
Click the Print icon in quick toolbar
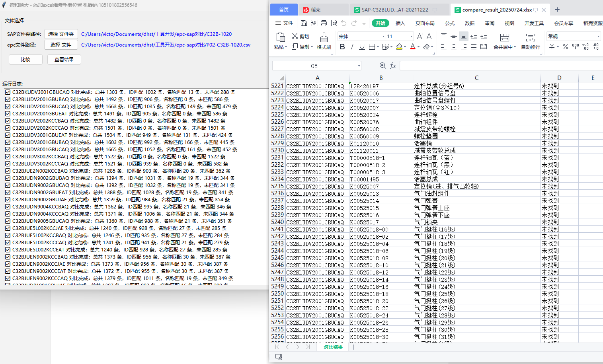point(324,23)
